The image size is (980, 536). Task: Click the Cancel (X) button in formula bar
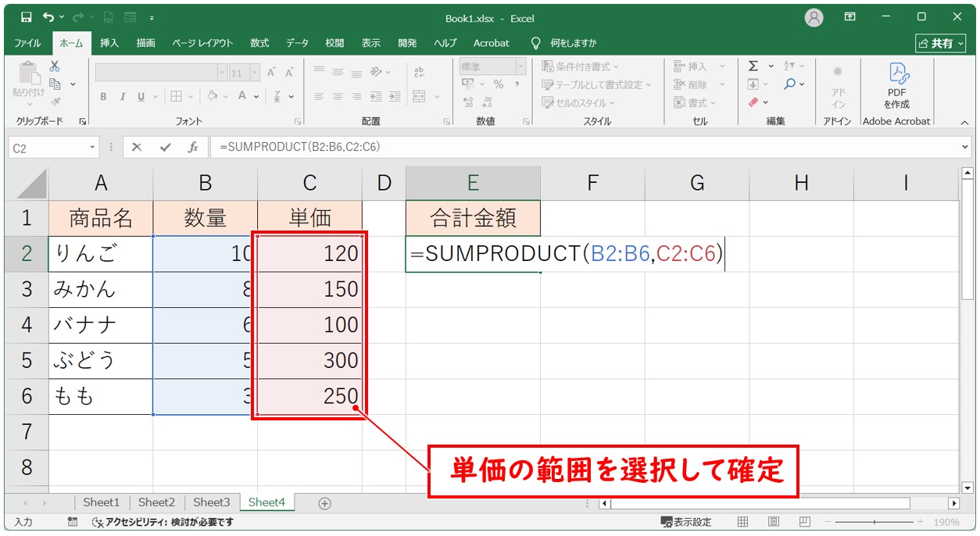[137, 147]
